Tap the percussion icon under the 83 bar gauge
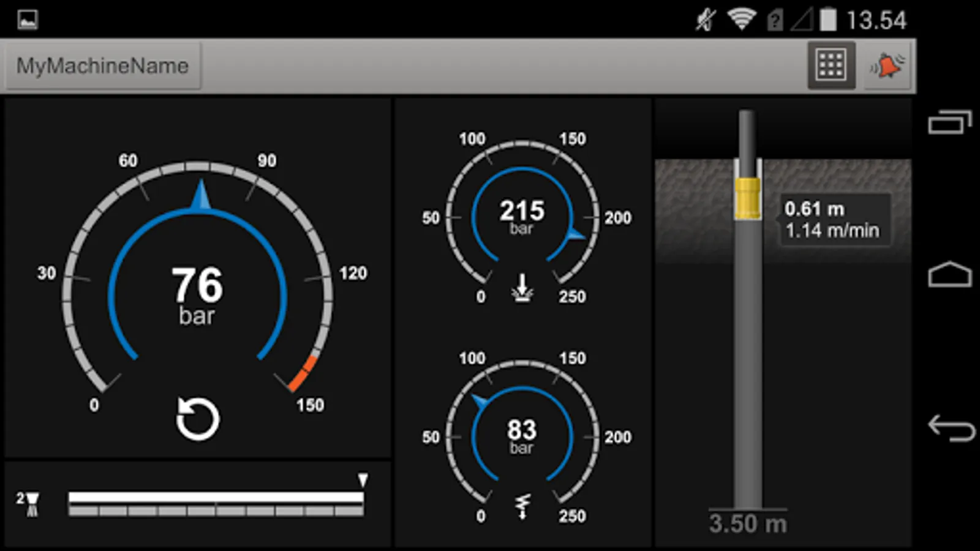Screen dimensions: 980x551 (522, 506)
